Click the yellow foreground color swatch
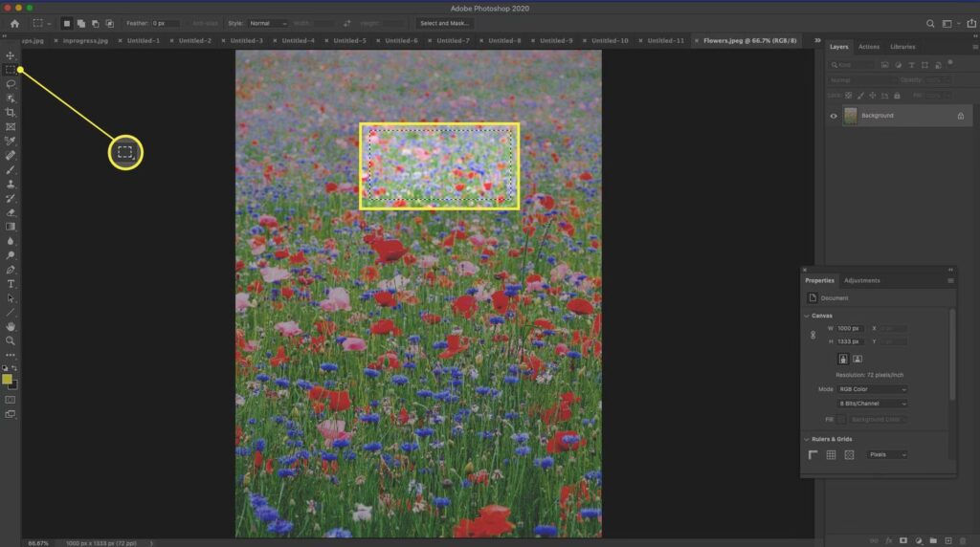 [8, 380]
